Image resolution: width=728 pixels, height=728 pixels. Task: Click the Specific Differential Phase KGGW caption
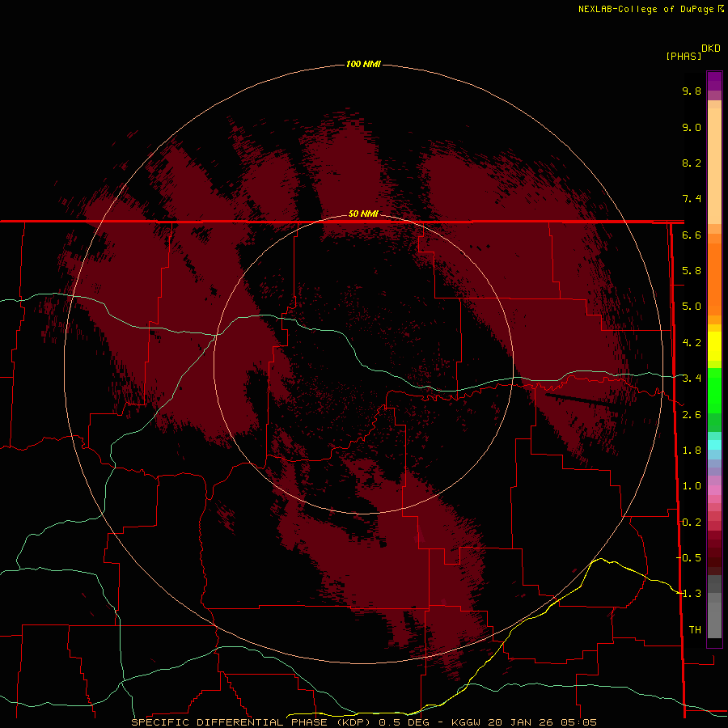point(363,722)
